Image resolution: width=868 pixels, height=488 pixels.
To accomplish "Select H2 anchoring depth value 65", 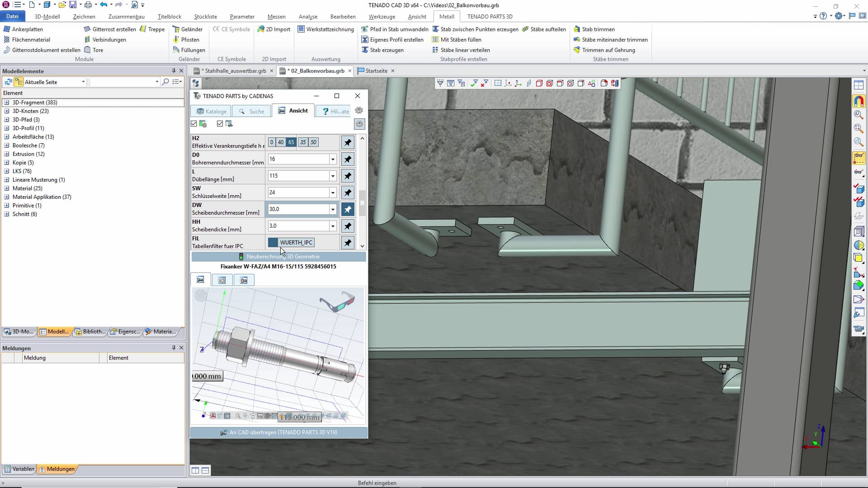I will point(291,142).
